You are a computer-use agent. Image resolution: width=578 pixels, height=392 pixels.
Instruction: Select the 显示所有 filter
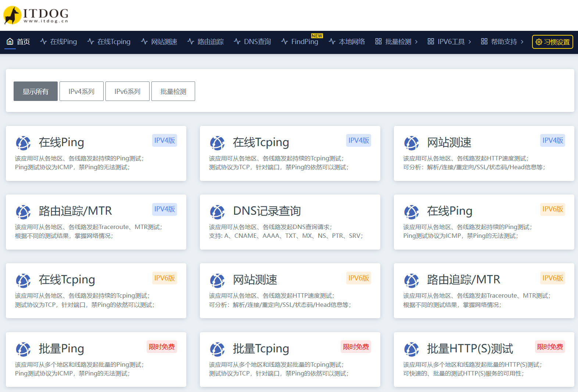[36, 91]
